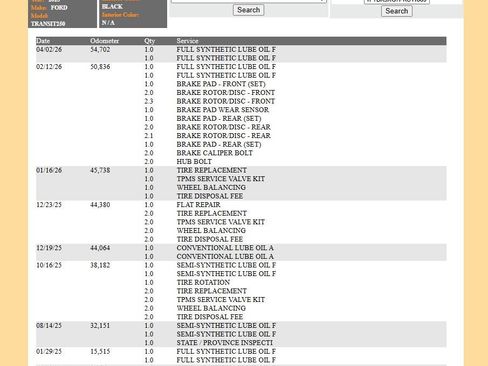Select the date 01/16/26
The width and height of the screenshot is (488, 366).
49,170
